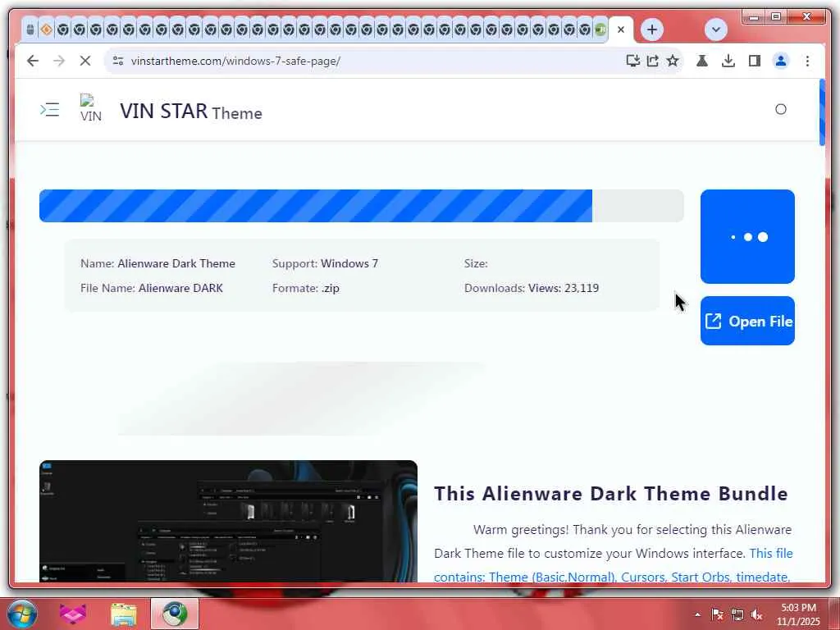The width and height of the screenshot is (840, 630).
Task: Open a new tab with plus button
Action: coord(652,30)
